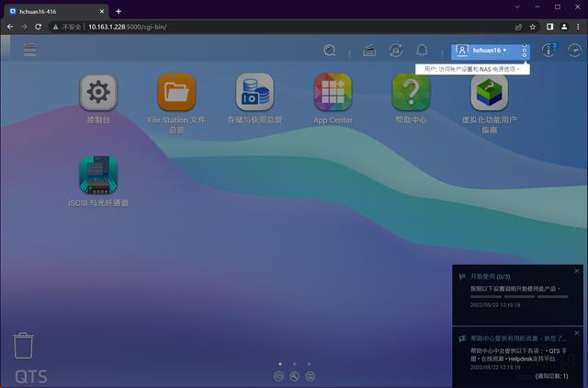The height and width of the screenshot is (388, 588).
Task: Close the 帮助中心 resources notification
Action: click(x=577, y=333)
